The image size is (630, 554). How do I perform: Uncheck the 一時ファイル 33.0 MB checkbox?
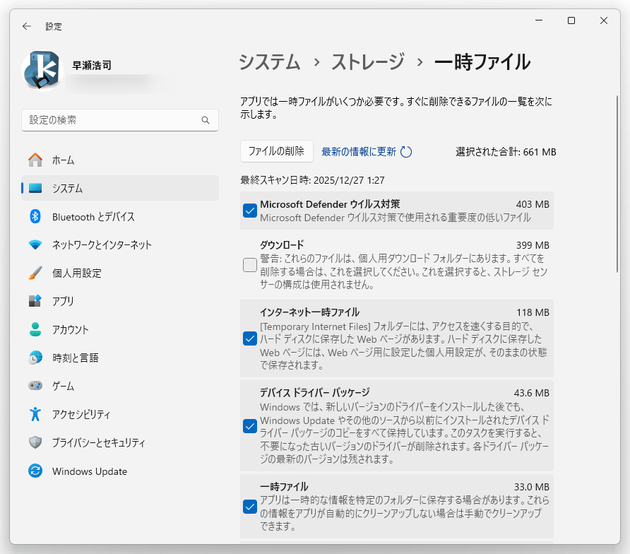pos(250,507)
